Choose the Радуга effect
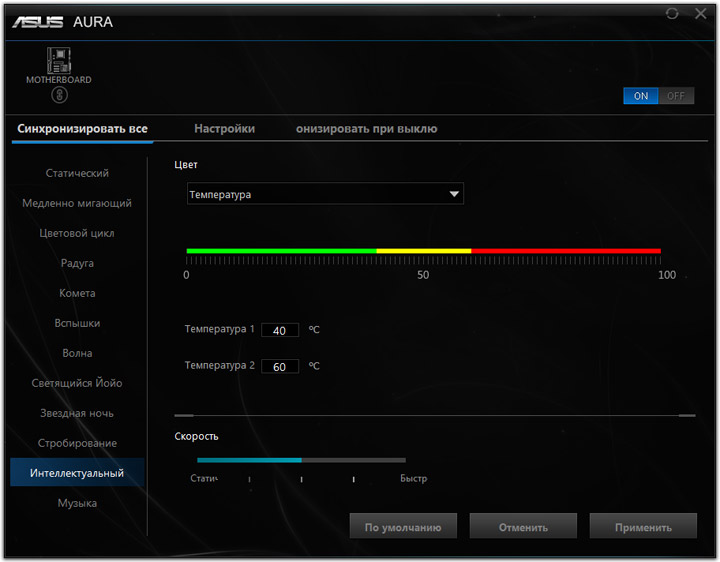 pos(77,263)
